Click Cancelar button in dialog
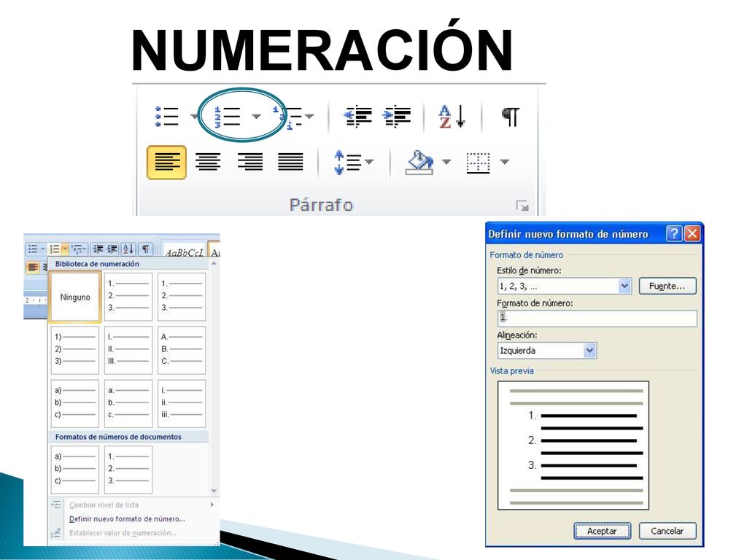This screenshot has width=747, height=560. 667,531
